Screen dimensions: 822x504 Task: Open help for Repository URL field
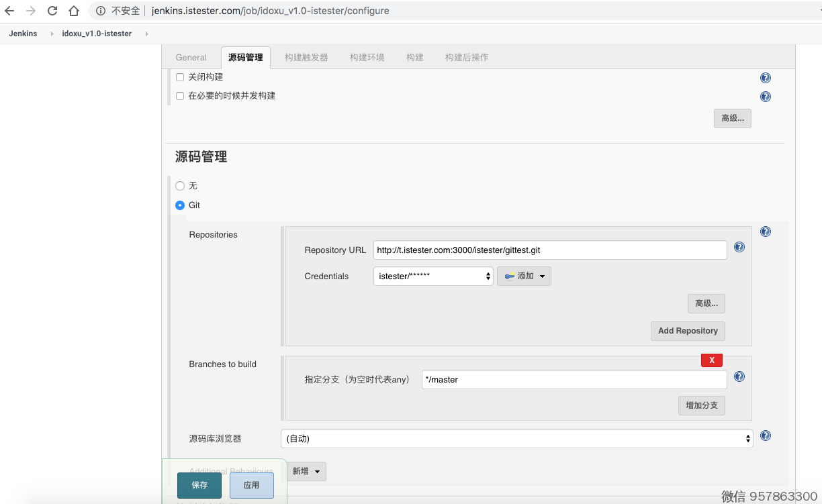pos(739,247)
